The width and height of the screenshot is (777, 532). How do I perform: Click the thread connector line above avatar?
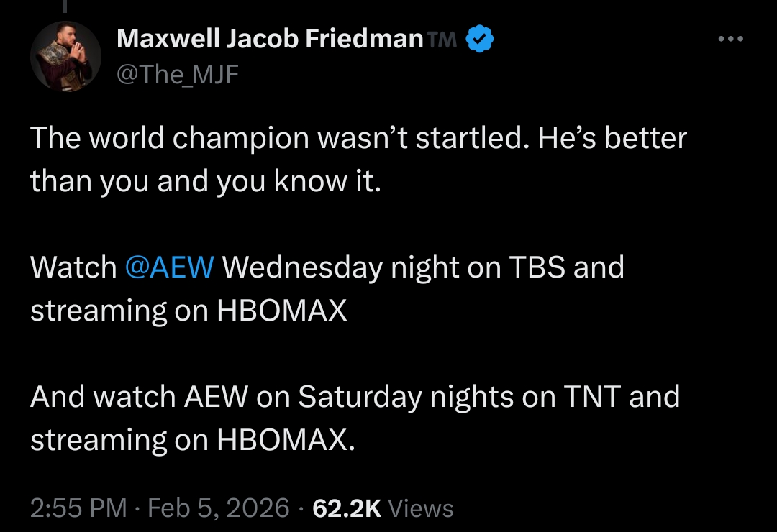click(x=65, y=7)
